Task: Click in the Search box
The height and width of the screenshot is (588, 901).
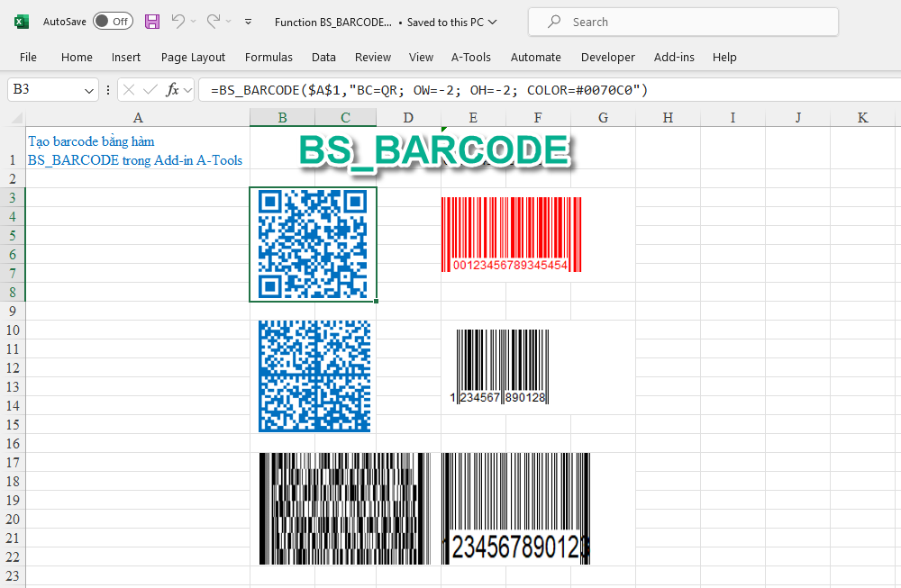Action: (x=683, y=22)
